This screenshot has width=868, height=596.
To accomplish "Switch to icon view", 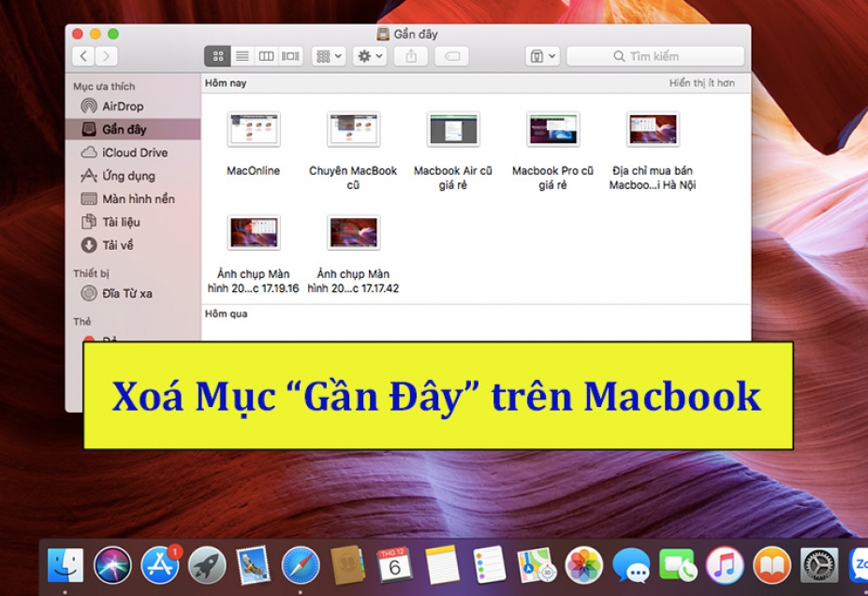I will pos(217,56).
